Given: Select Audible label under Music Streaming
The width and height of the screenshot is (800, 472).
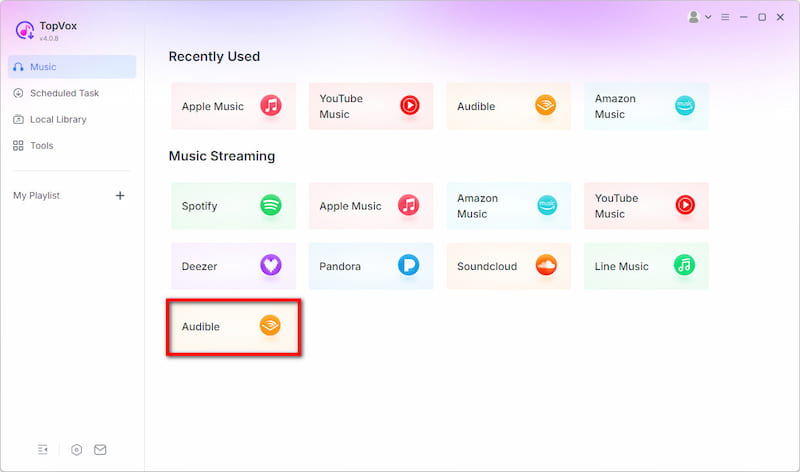Looking at the screenshot, I should (201, 327).
